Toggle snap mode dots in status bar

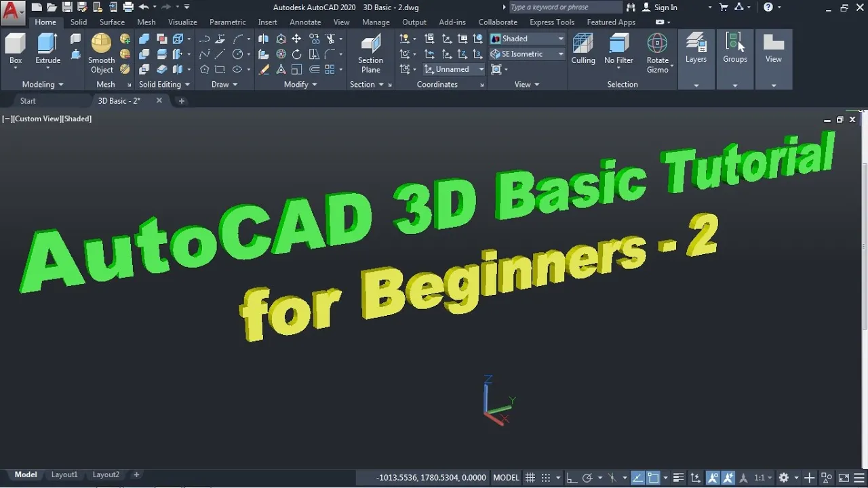coord(546,477)
